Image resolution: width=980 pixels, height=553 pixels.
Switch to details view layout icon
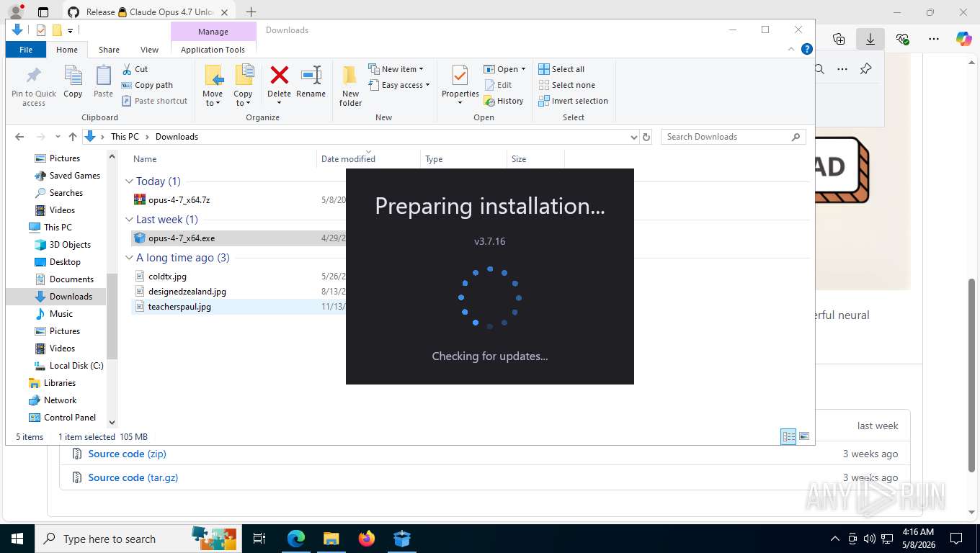(788, 436)
